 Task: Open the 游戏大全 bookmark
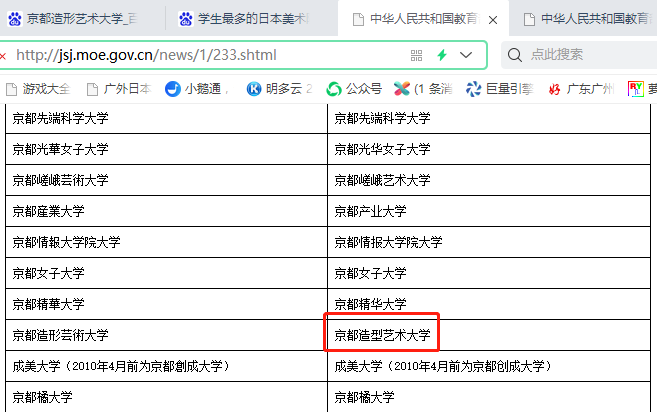pyautogui.click(x=38, y=89)
